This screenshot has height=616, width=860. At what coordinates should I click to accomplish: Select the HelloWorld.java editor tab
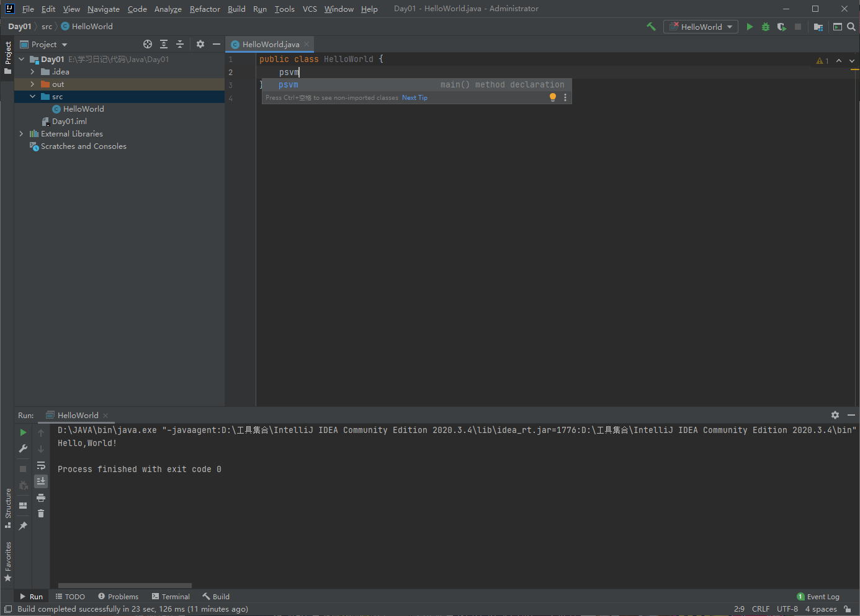(x=271, y=44)
